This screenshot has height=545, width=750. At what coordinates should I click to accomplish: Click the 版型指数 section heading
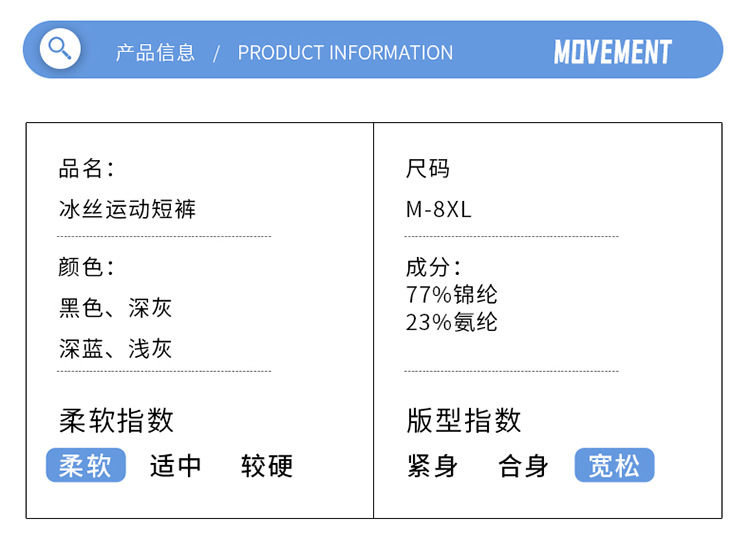click(464, 421)
